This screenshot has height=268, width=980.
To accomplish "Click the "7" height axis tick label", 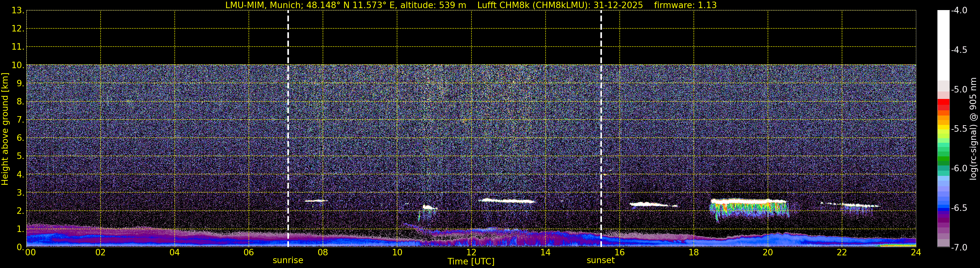I will click(20, 120).
